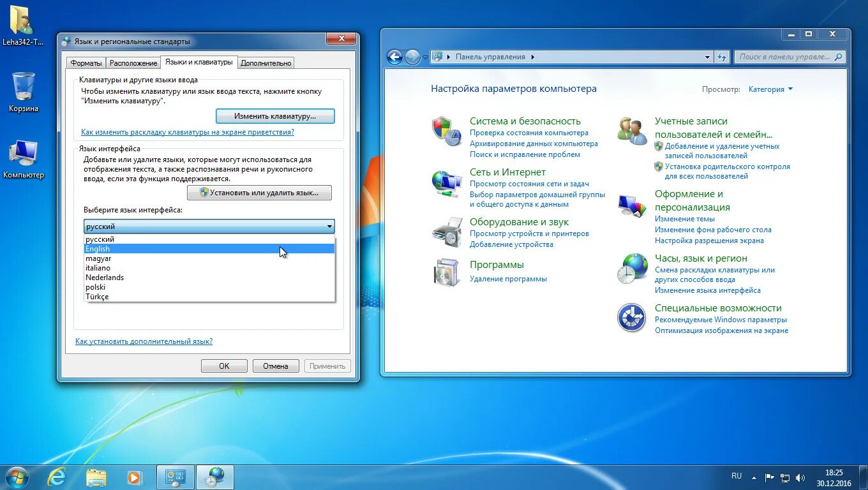The width and height of the screenshot is (868, 490).
Task: Open the display language combo box showing русский
Action: point(209,226)
